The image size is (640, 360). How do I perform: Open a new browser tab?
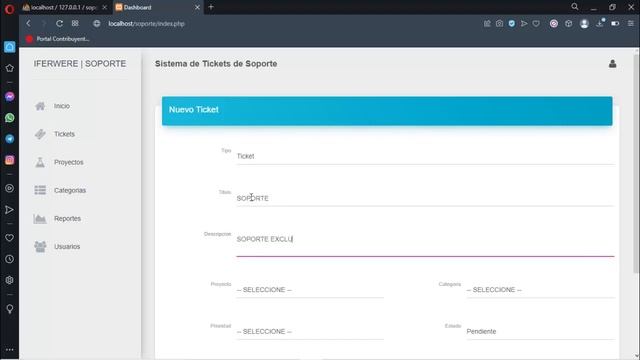[211, 7]
